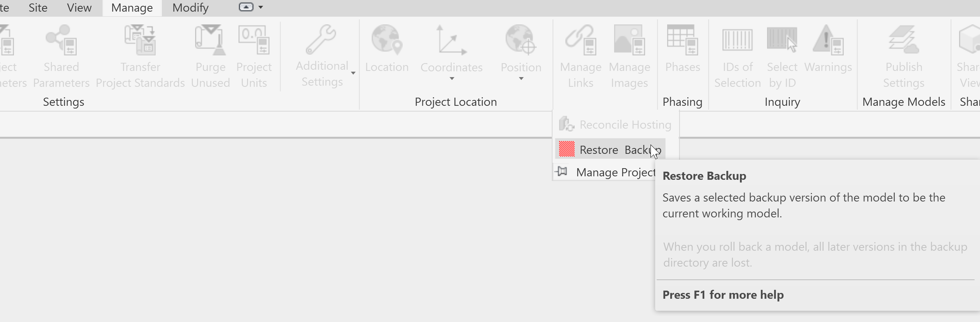Run Purge Unused
Image resolution: width=980 pixels, height=322 pixels.
coord(210,54)
